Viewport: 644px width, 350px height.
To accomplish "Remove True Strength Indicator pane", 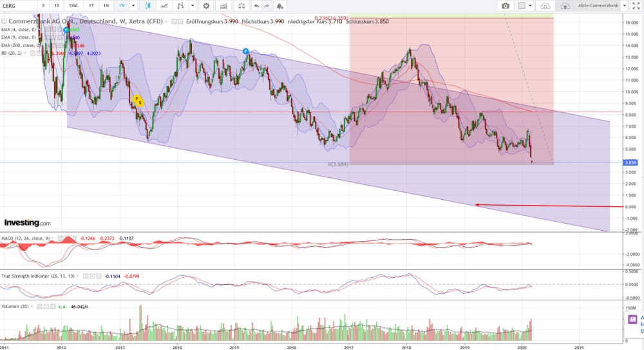I will click(x=99, y=276).
